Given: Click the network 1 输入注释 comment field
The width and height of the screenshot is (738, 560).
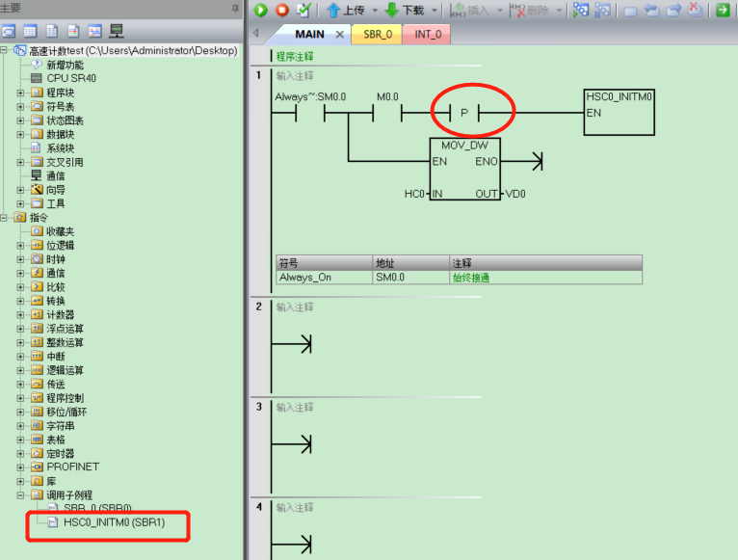Looking at the screenshot, I should [x=295, y=75].
